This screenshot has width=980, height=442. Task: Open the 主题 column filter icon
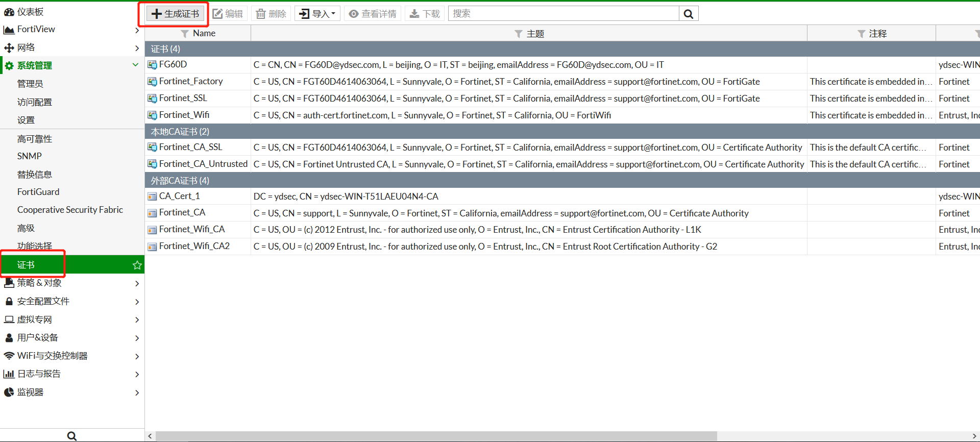point(519,34)
